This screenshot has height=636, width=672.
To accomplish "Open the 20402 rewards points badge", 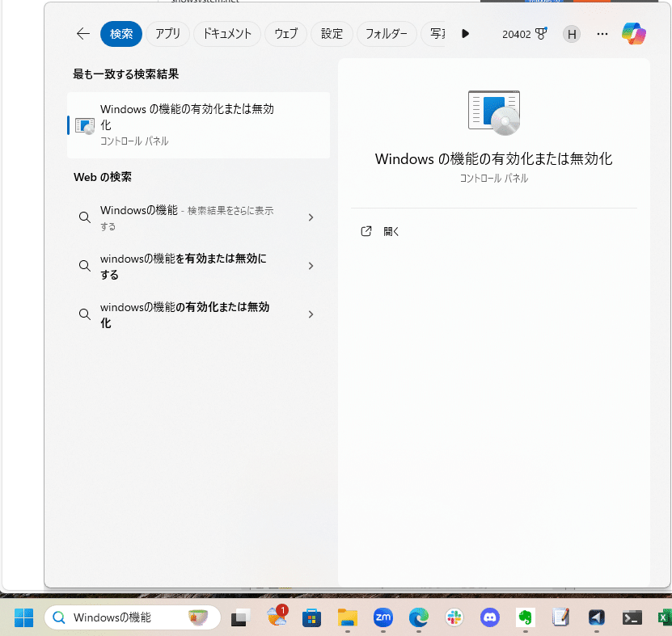I will tap(525, 34).
